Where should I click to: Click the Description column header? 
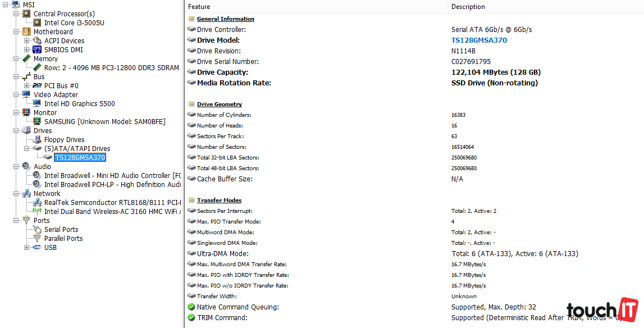point(468,7)
